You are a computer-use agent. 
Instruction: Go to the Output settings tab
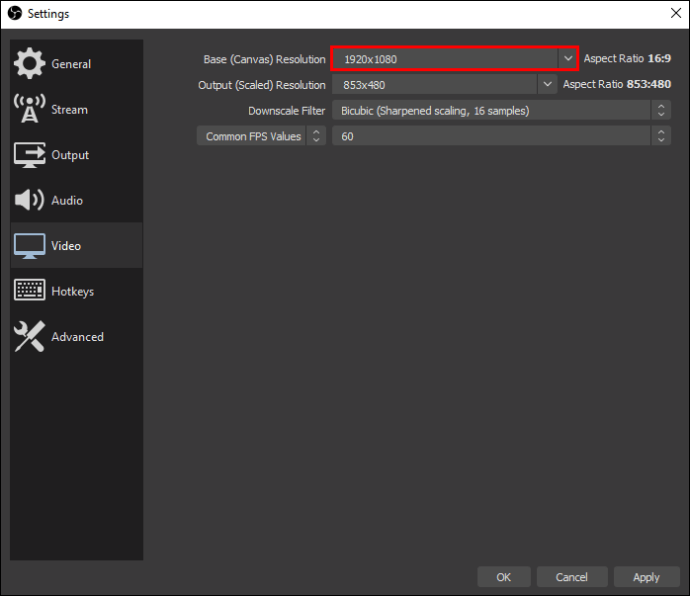coord(77,155)
